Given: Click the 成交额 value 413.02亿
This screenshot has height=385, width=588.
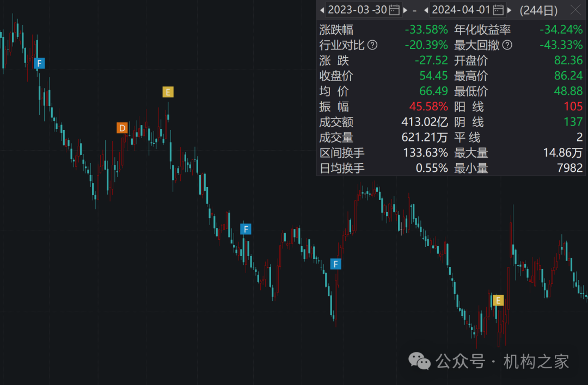Looking at the screenshot, I should (425, 122).
